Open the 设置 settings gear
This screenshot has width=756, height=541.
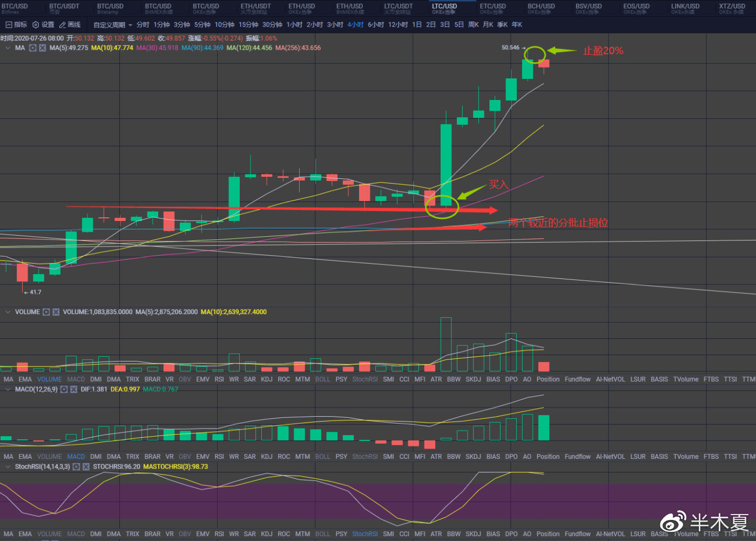44,25
